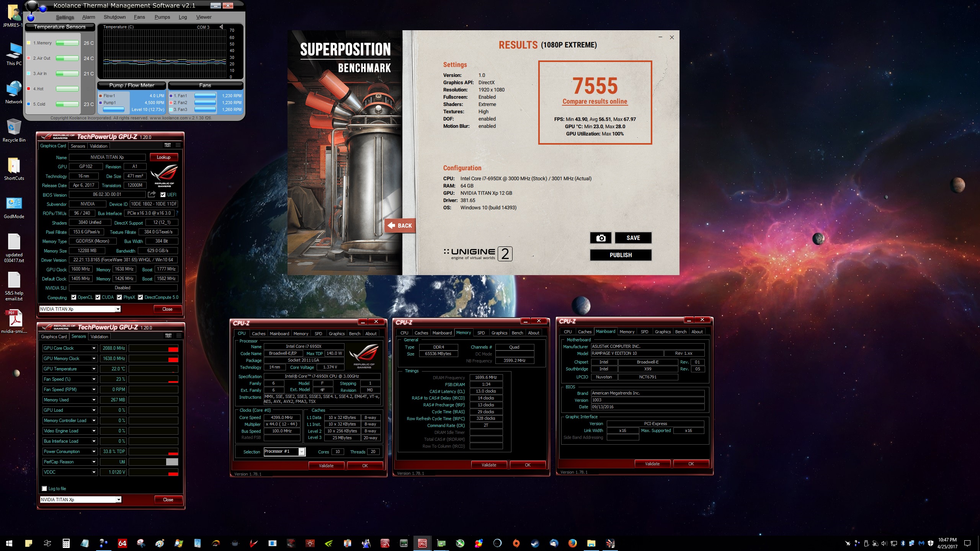Open Firefox from the taskbar
This screenshot has height=551, width=980.
click(x=572, y=543)
